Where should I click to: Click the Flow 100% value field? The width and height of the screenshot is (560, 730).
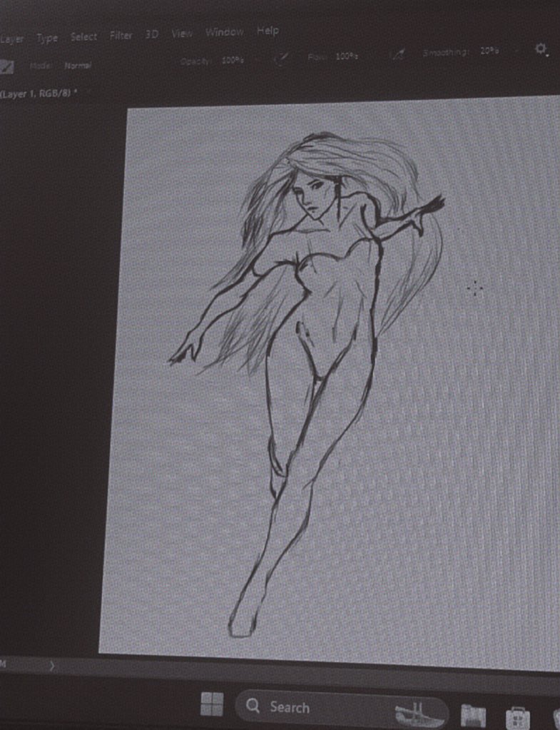pyautogui.click(x=346, y=56)
